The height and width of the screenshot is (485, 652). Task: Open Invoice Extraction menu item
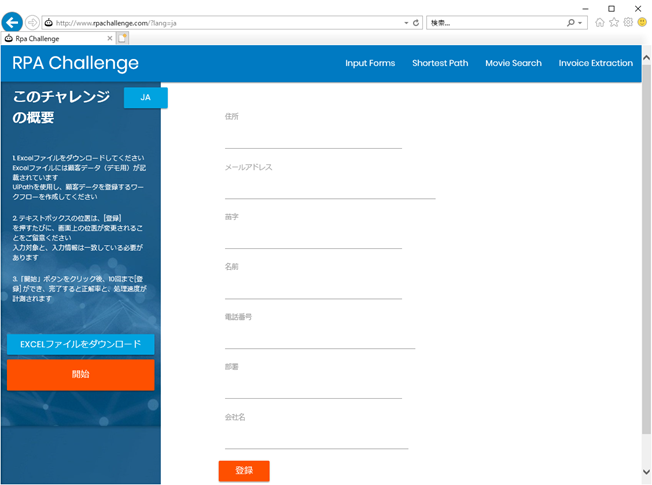[595, 63]
